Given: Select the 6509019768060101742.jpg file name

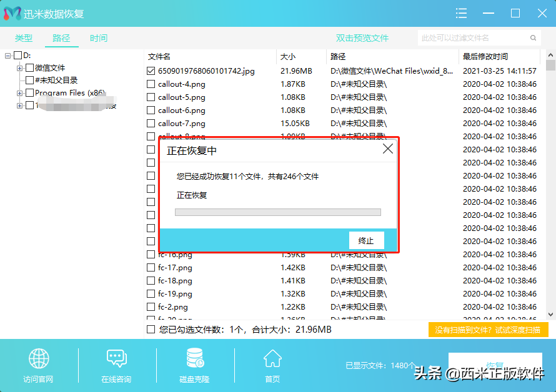Looking at the screenshot, I should (206, 71).
